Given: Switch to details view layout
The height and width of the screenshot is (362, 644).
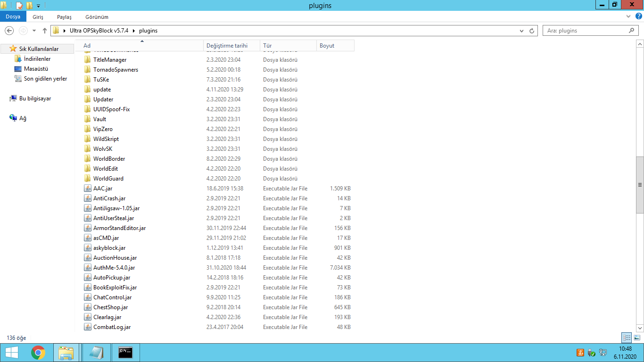Looking at the screenshot, I should pyautogui.click(x=627, y=337).
